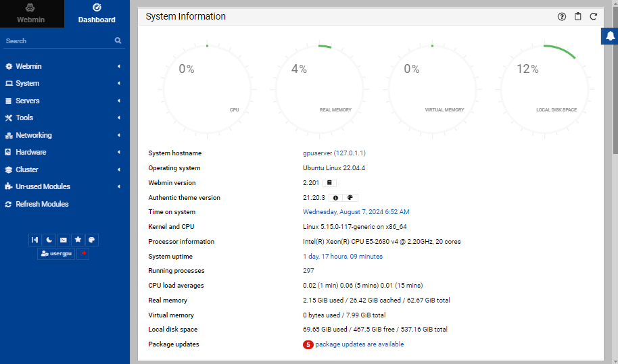Expand the Tools category arrow

(x=118, y=118)
